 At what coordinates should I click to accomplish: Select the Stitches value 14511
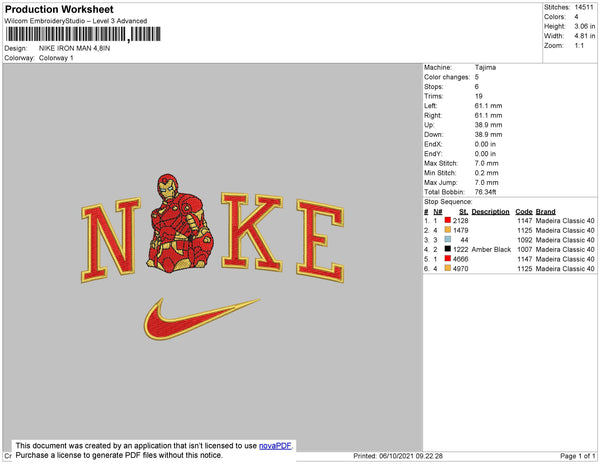click(584, 7)
